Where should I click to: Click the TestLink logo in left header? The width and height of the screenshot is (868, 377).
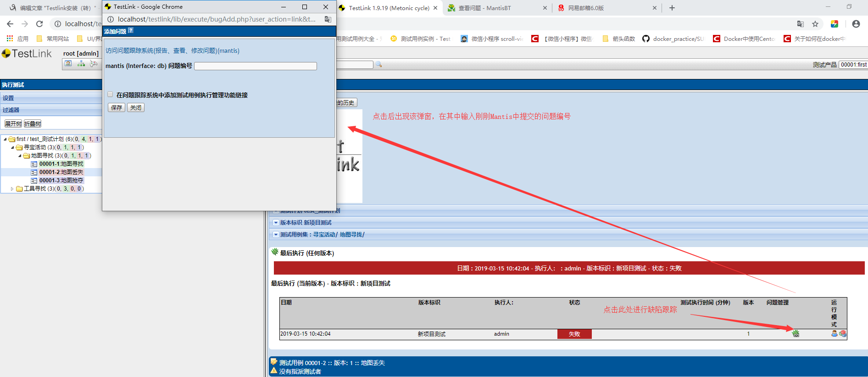coord(27,54)
